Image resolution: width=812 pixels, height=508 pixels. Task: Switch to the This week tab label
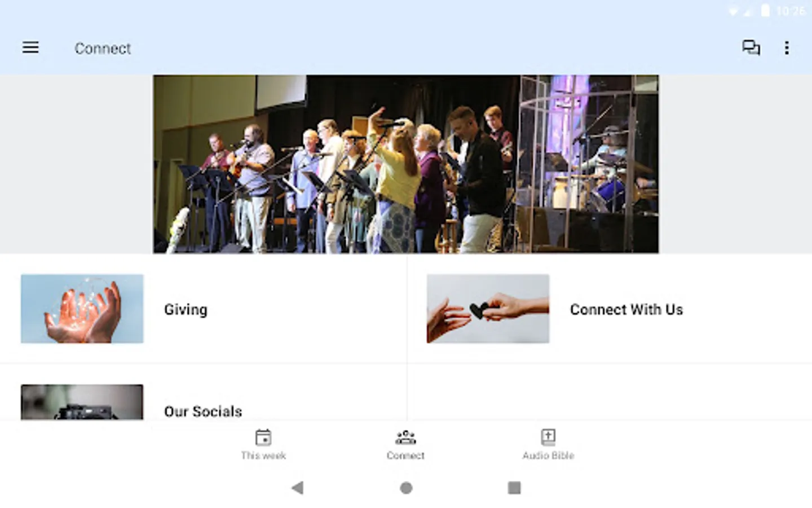pyautogui.click(x=263, y=456)
